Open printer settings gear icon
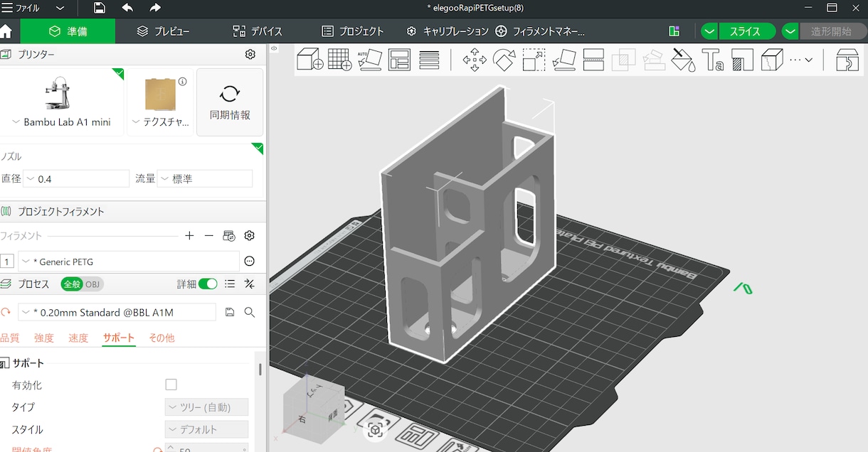 pos(250,55)
